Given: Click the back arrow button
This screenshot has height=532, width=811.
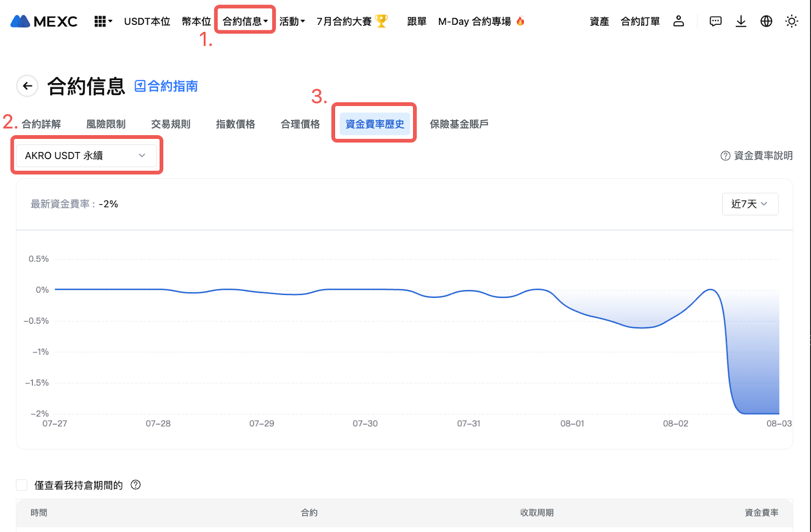Looking at the screenshot, I should pos(27,86).
